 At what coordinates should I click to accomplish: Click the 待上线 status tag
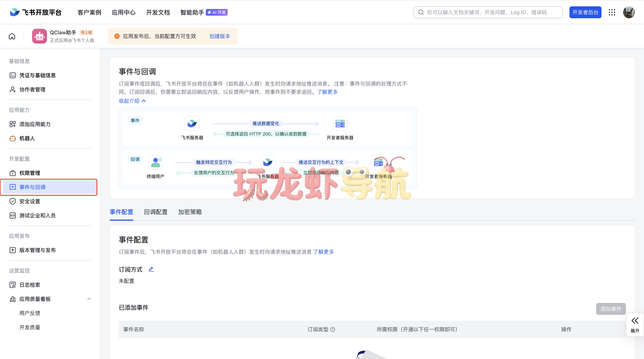[86, 32]
